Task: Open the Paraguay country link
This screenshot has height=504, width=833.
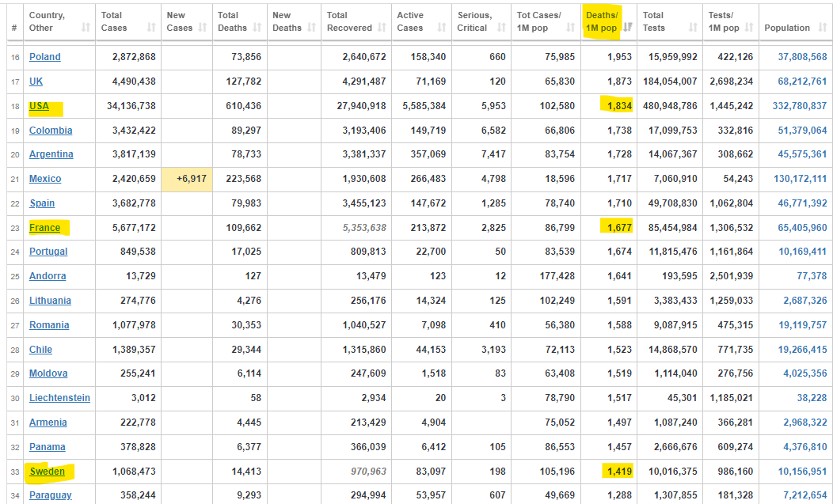Action: click(51, 495)
